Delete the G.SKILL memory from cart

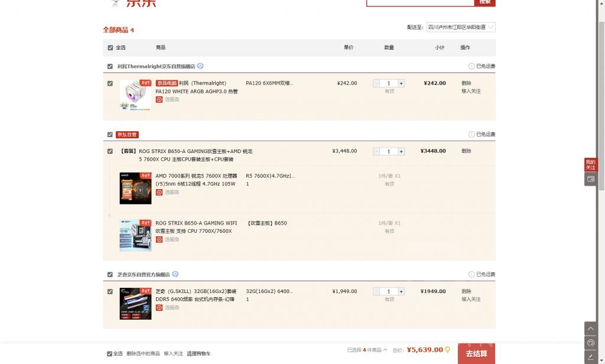pos(466,291)
